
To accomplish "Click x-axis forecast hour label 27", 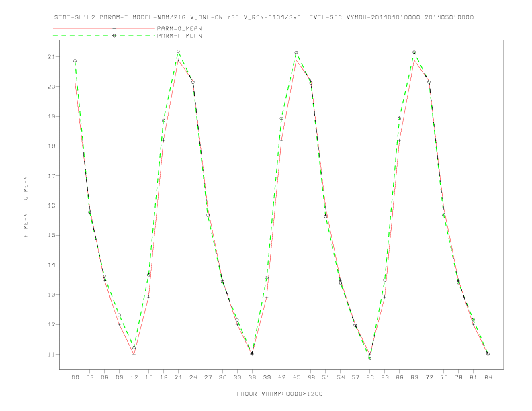I will point(208,377).
